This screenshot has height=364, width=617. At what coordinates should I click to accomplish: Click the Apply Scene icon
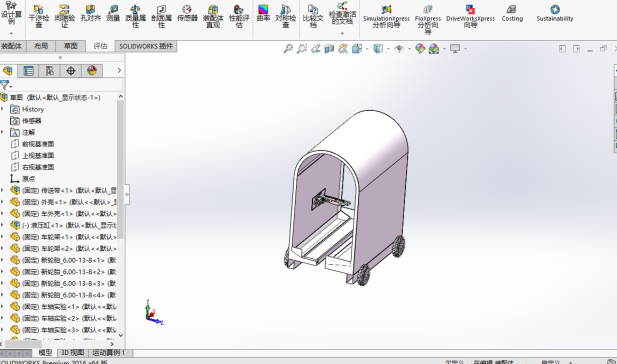click(x=434, y=49)
